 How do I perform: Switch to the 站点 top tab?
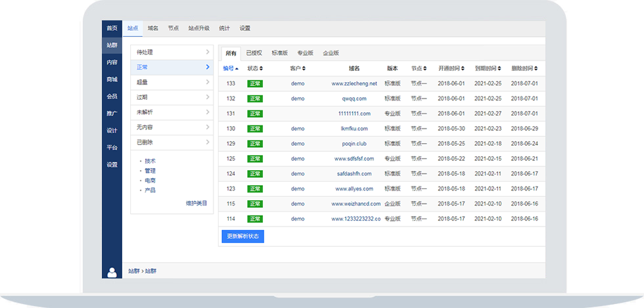click(133, 28)
